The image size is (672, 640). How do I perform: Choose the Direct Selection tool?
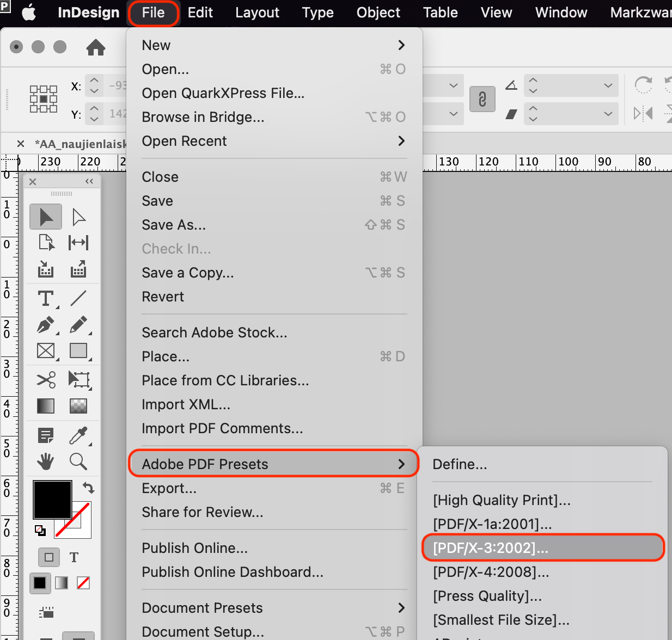[78, 217]
